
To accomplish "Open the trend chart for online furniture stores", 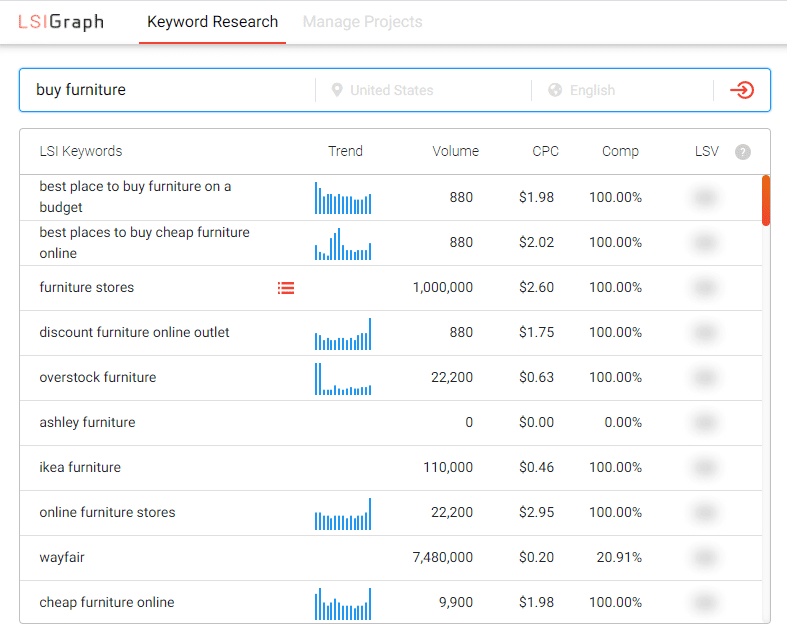I will tap(343, 514).
